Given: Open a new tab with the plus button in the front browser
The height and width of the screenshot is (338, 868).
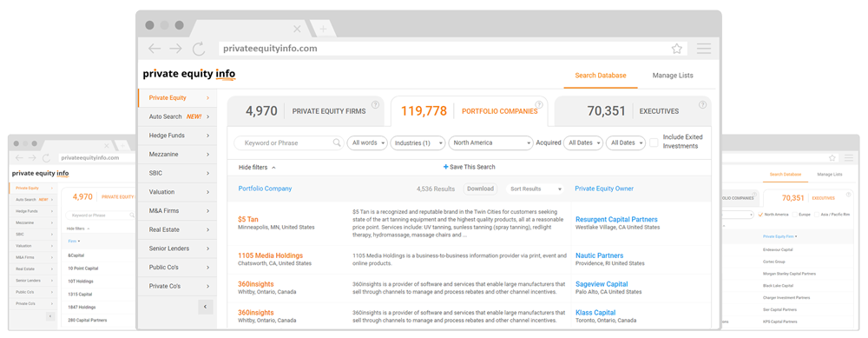Looking at the screenshot, I should click(x=323, y=29).
